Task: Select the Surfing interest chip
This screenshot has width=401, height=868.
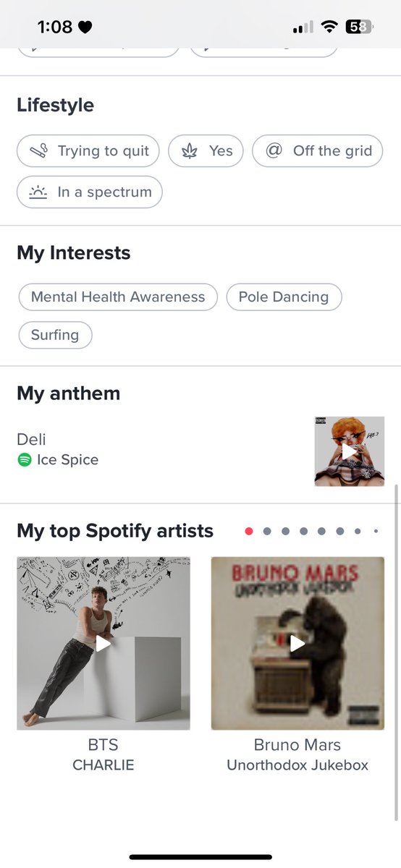Action: (x=55, y=335)
